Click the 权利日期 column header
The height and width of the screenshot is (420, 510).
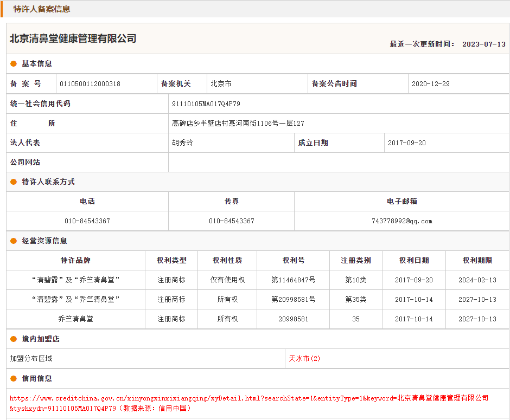pyautogui.click(x=414, y=261)
